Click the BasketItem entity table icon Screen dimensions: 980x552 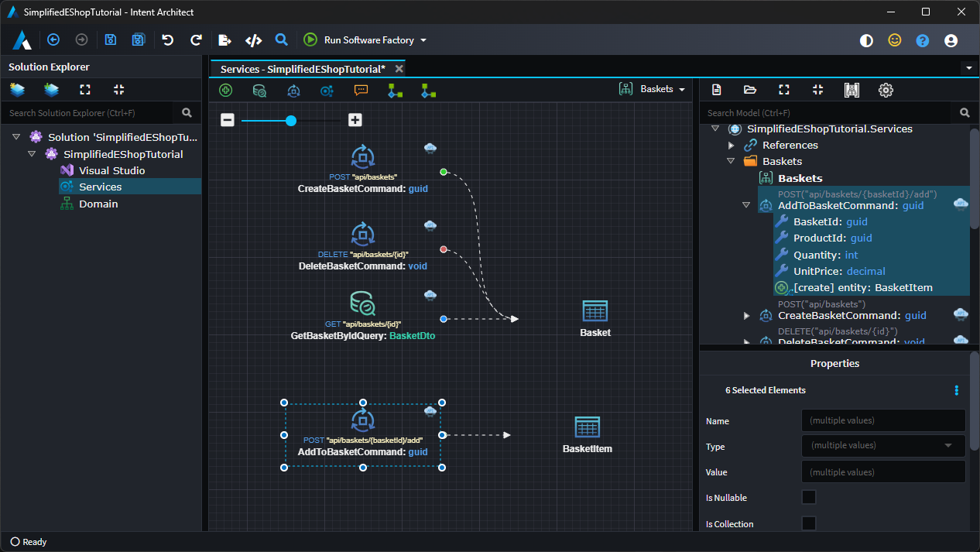[x=588, y=427]
